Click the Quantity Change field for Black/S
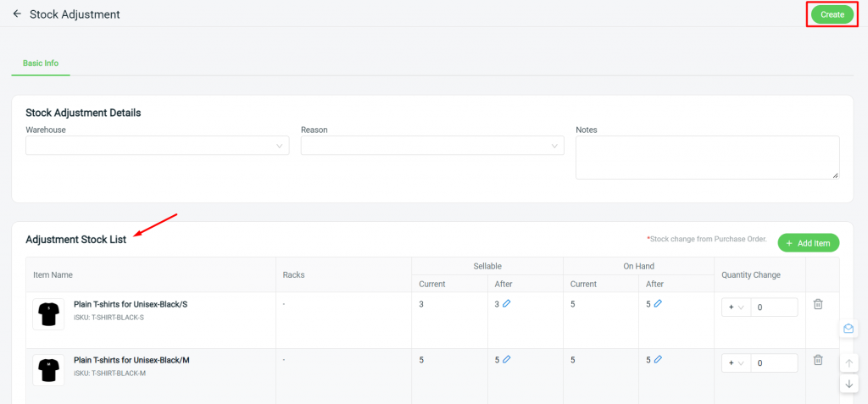 click(774, 307)
